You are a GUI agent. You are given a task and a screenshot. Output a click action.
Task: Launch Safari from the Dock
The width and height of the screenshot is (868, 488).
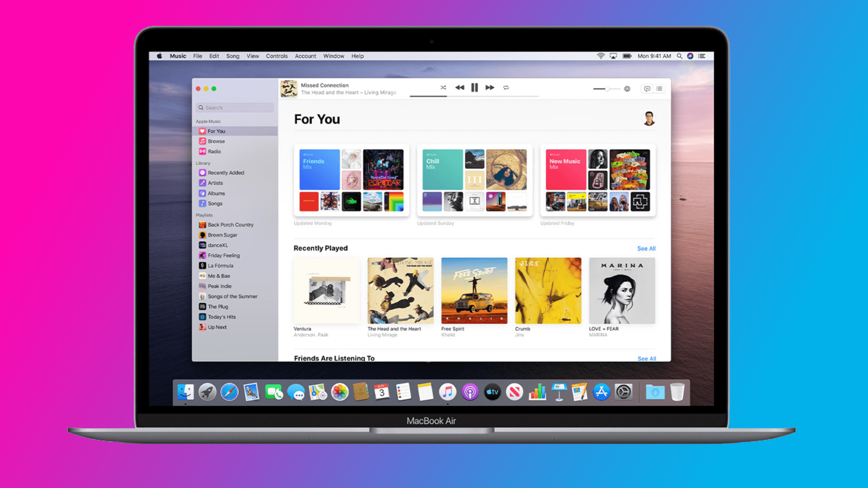click(x=230, y=392)
